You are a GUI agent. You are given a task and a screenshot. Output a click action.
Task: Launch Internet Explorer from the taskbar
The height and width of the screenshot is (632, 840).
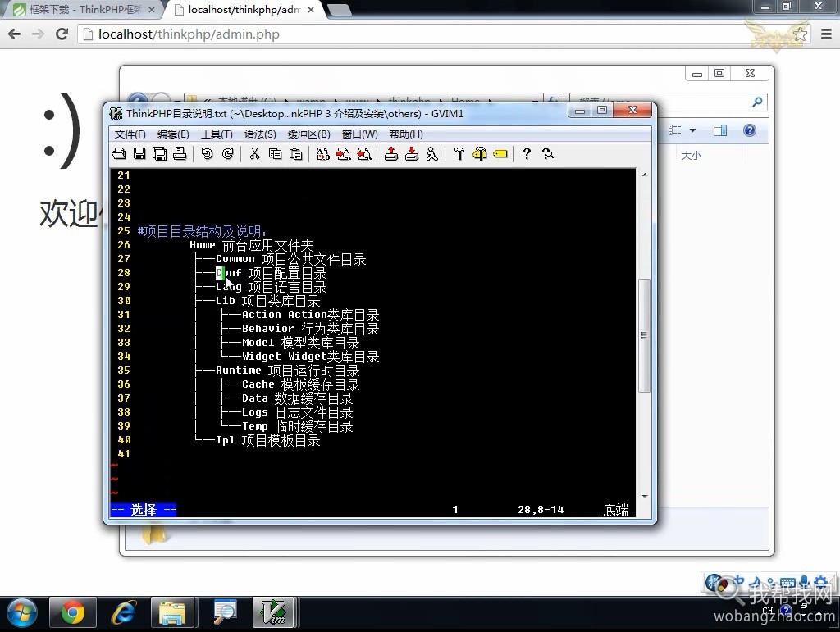(123, 612)
